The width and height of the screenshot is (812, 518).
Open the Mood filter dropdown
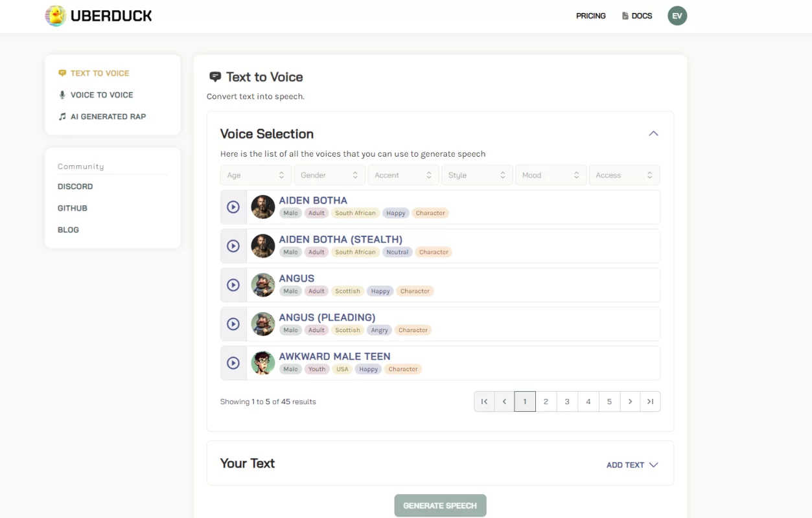tap(550, 175)
